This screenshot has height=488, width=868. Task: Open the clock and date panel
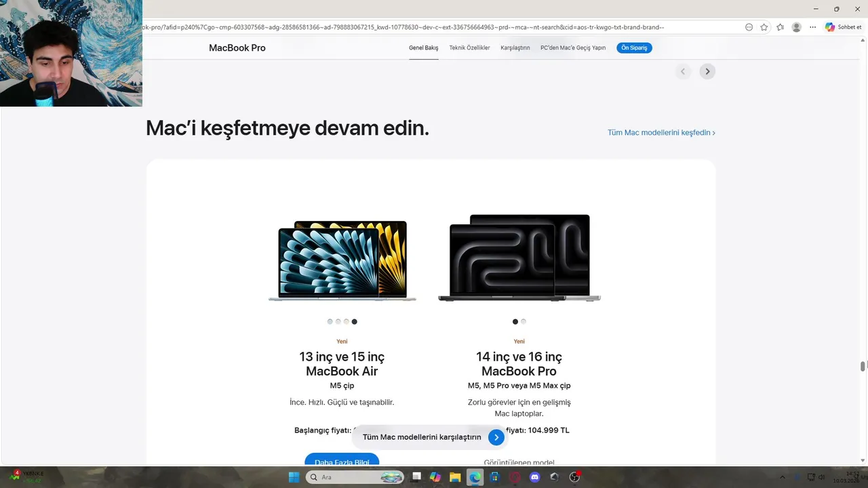tap(846, 477)
